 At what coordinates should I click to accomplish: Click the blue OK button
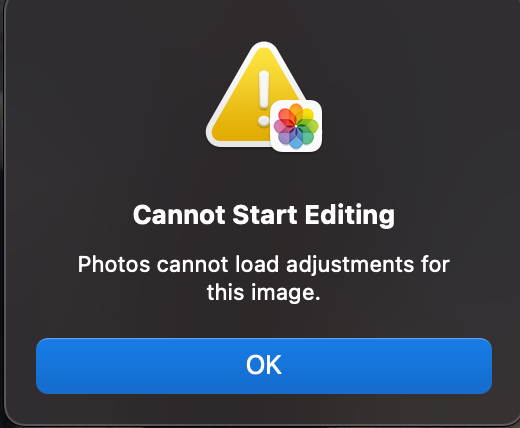click(264, 366)
